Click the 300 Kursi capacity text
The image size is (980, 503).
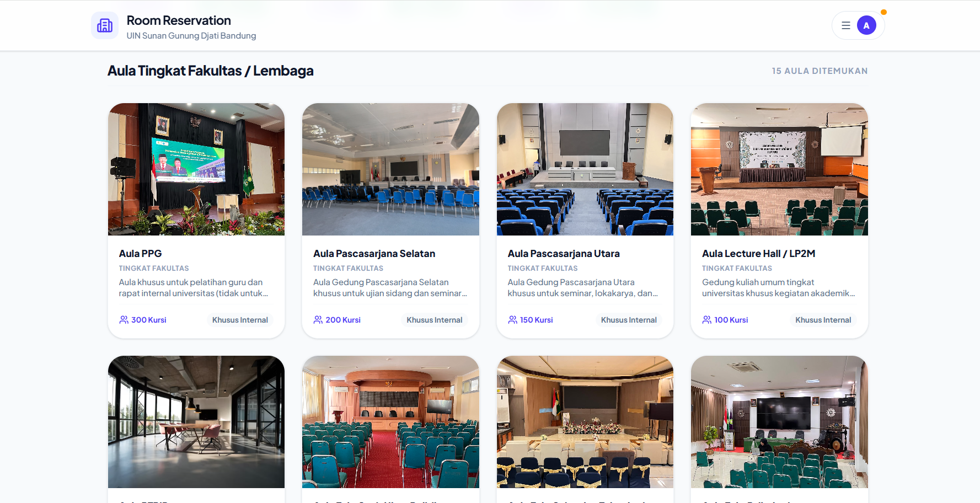point(149,320)
